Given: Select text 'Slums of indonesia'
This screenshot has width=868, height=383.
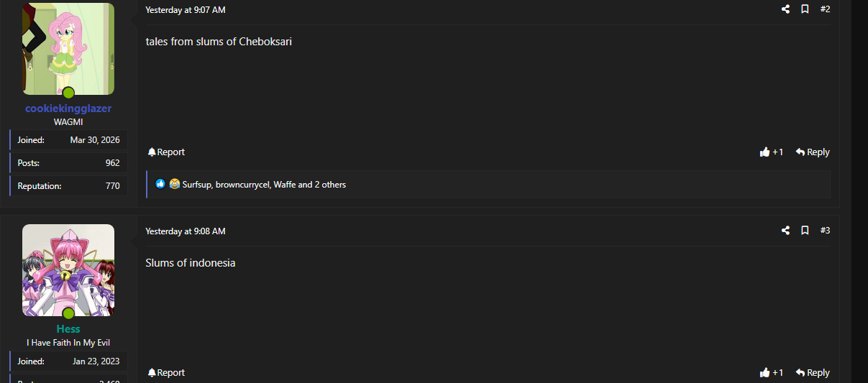Looking at the screenshot, I should [191, 263].
